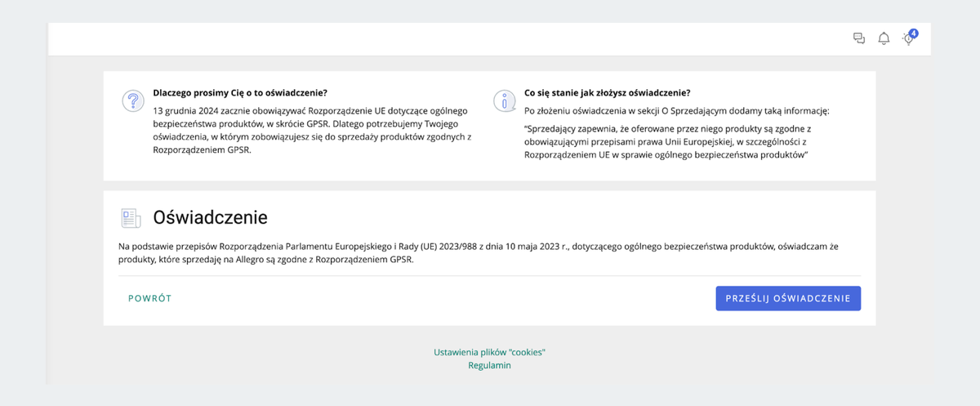Click the declaration text "Na podstawie przepisów Rozporządzenia"
This screenshot has width=980, height=406.
pos(479,252)
